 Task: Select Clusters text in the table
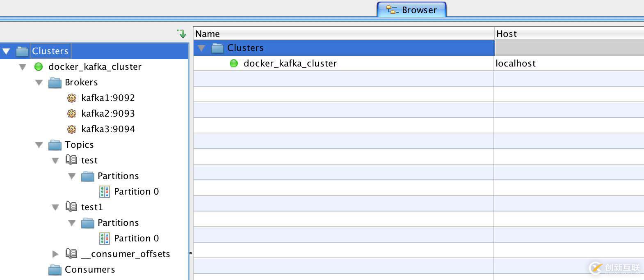pos(245,48)
